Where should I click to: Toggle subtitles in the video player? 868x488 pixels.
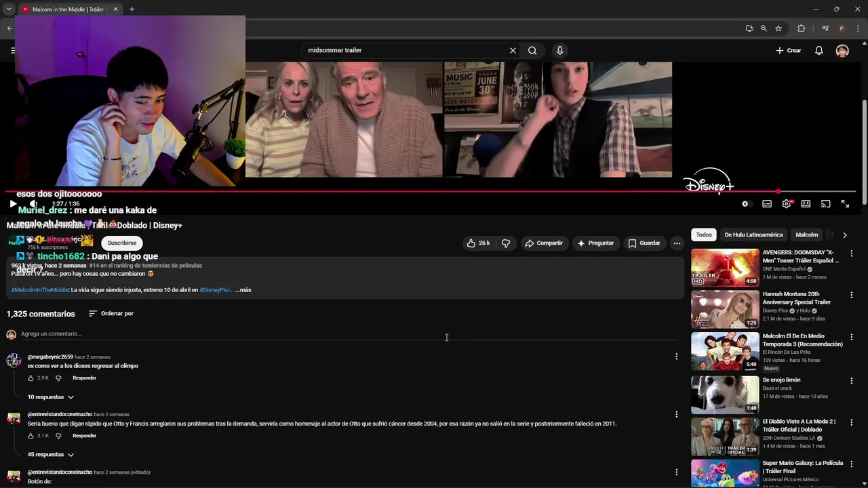coord(766,203)
